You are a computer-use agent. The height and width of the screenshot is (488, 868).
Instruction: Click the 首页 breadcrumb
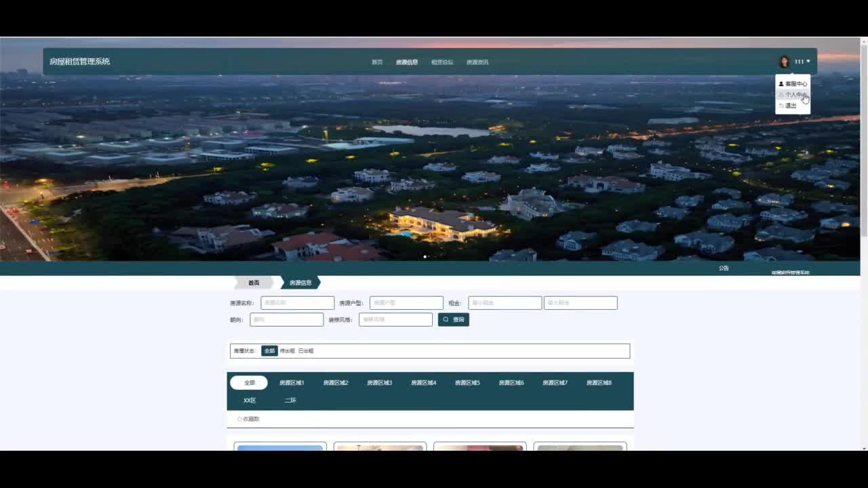pyautogui.click(x=254, y=283)
